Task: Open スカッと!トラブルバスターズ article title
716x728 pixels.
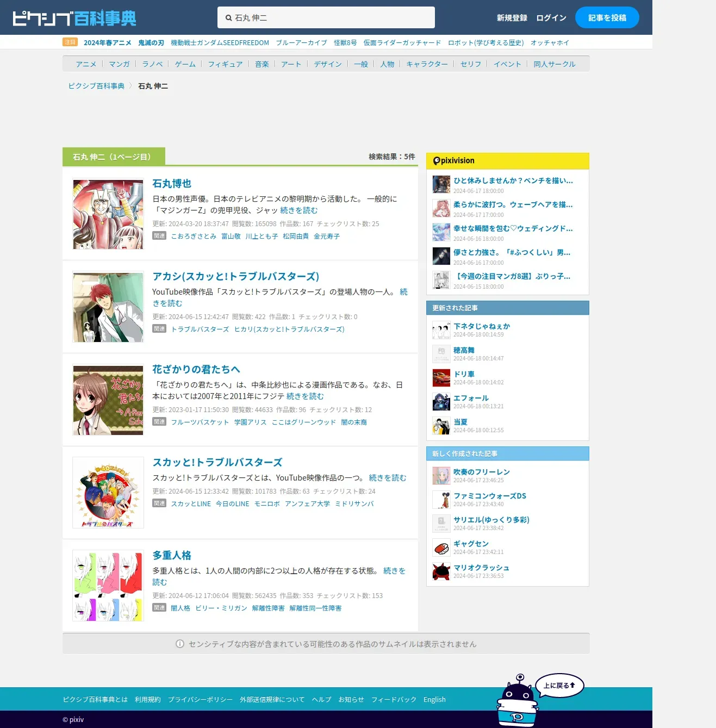Action: coord(217,463)
